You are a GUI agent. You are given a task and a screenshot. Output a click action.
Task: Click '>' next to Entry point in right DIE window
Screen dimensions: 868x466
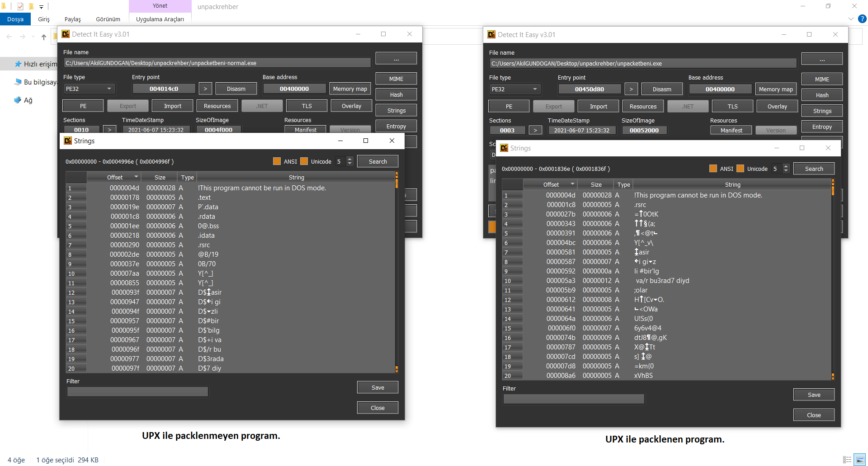pyautogui.click(x=631, y=89)
